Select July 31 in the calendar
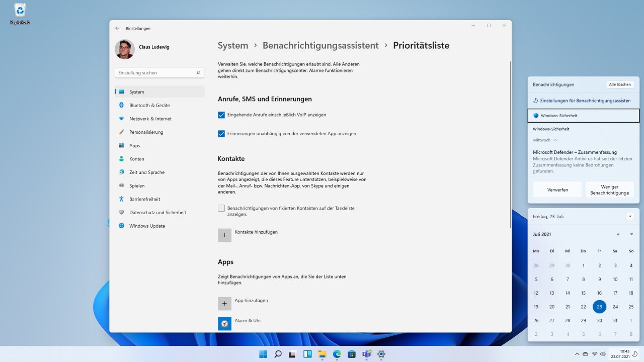 click(x=615, y=320)
